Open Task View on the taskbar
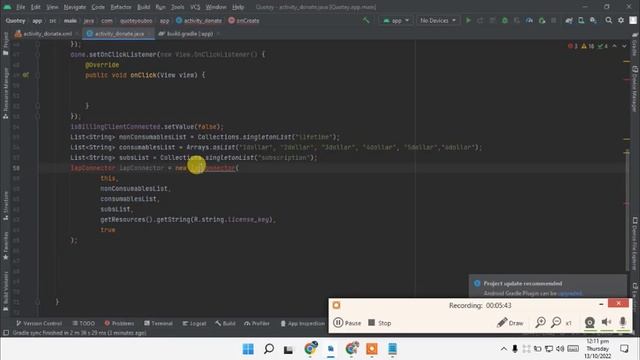Viewport: 640px width, 360px height. pyautogui.click(x=289, y=349)
